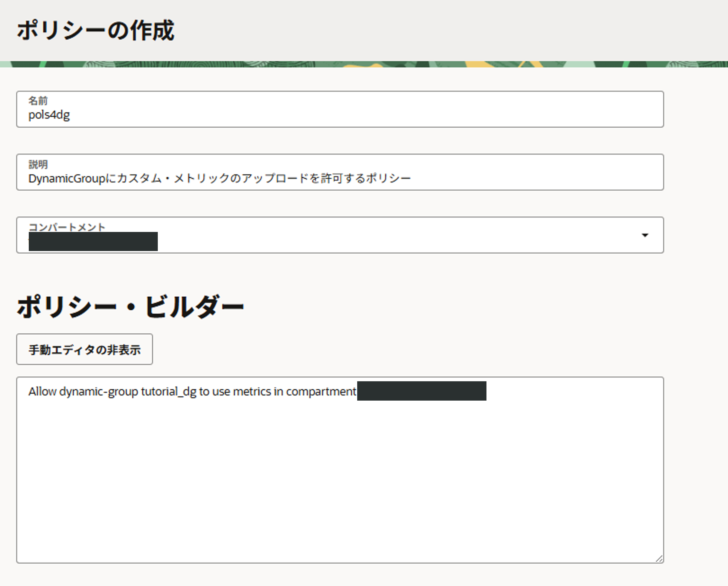Screen dimensions: 728x586
Task: Click the redacted compartment name in statement
Action: 422,391
